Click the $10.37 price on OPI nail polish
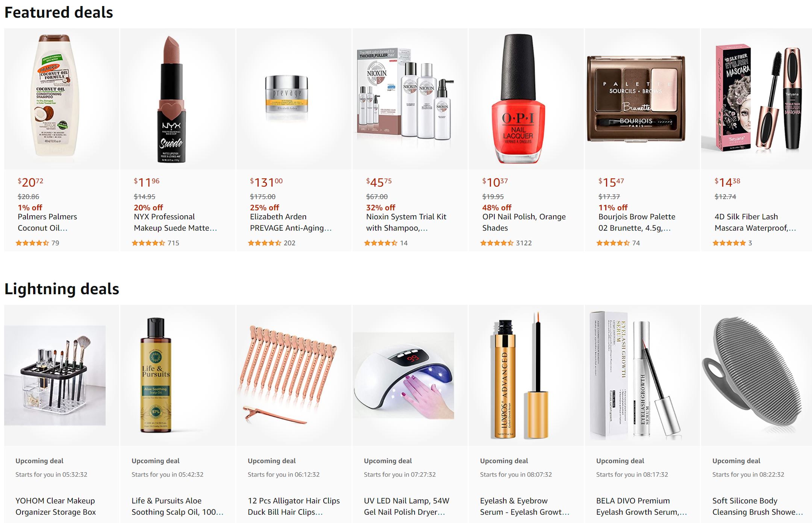This screenshot has width=812, height=523. pyautogui.click(x=495, y=182)
